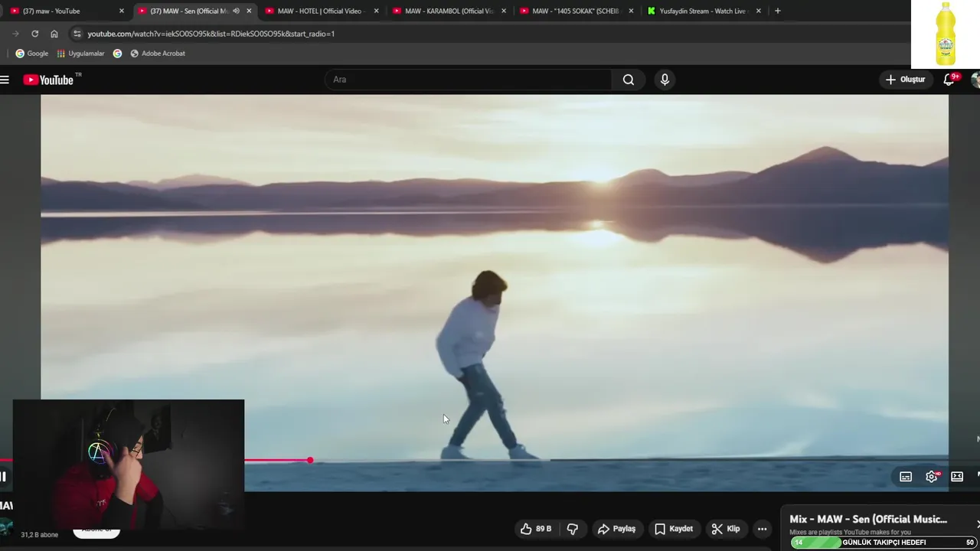Open the YouTube guide hamburger menu
Screen dimensions: 980x551
(5, 80)
